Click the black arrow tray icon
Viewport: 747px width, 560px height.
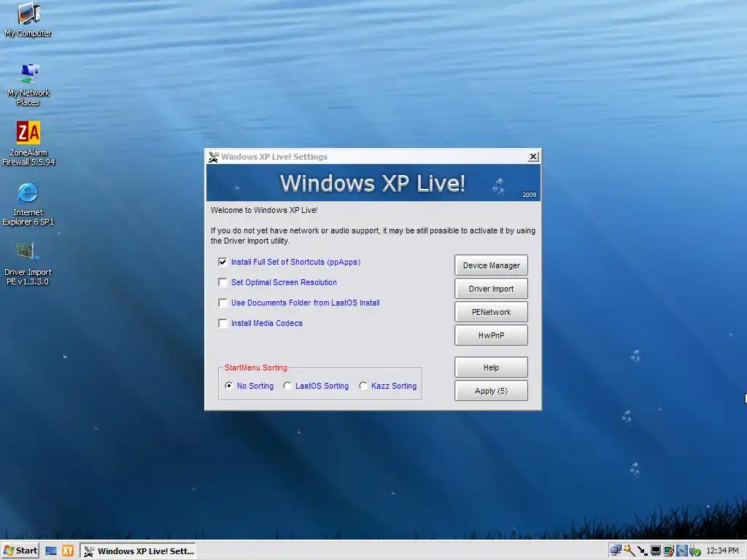pyautogui.click(x=642, y=551)
